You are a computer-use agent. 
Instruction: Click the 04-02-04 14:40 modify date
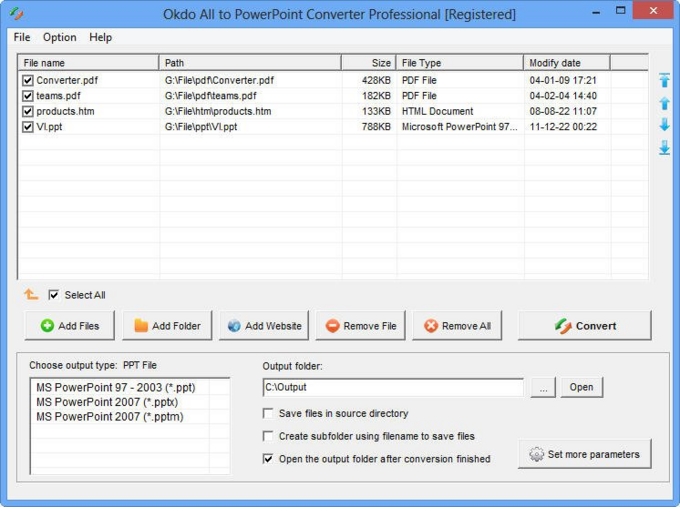tap(563, 96)
